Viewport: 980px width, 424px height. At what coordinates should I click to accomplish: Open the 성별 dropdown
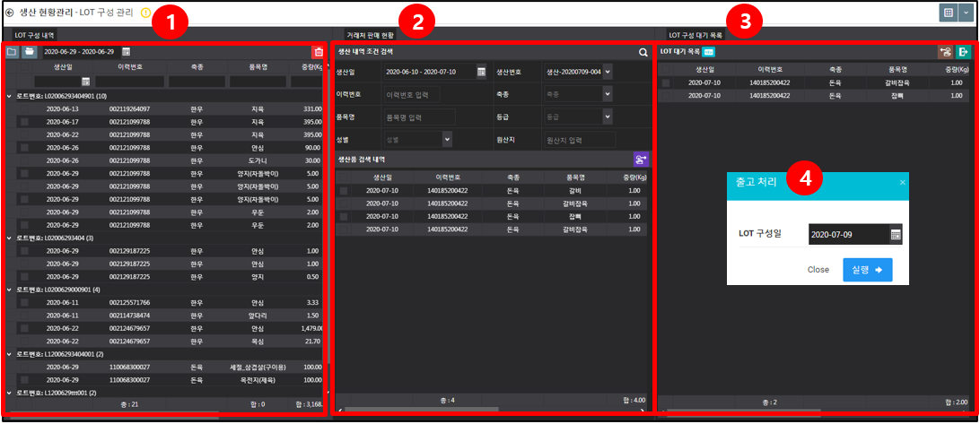pyautogui.click(x=447, y=139)
